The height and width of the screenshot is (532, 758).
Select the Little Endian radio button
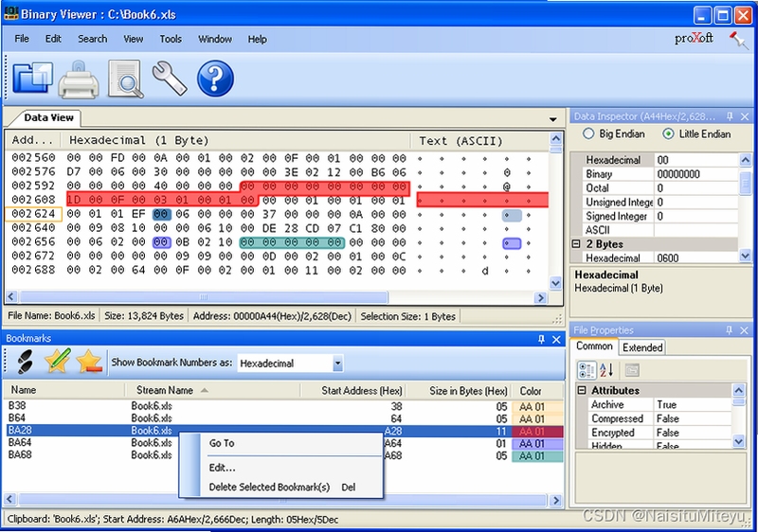click(x=668, y=134)
